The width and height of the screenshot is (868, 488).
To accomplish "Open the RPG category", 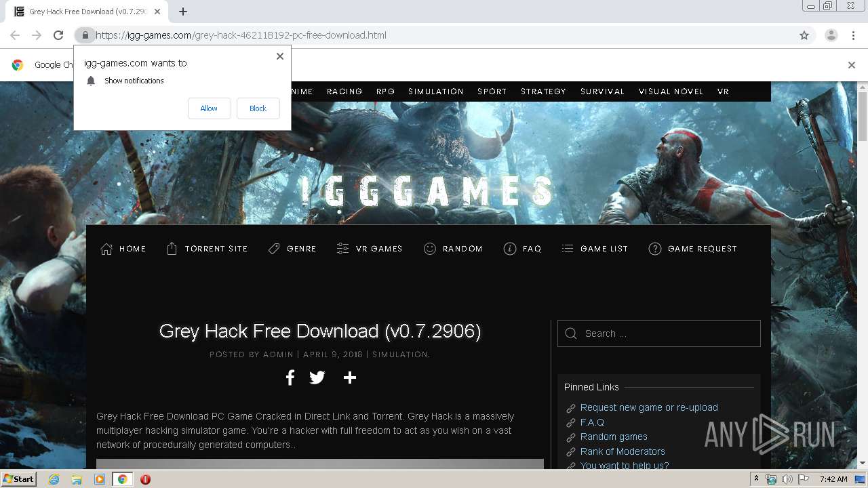I will pyautogui.click(x=385, y=91).
